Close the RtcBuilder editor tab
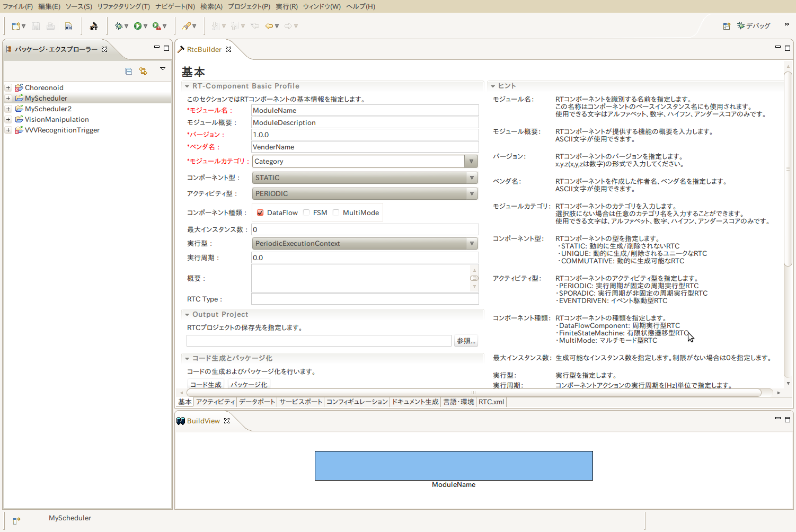 (228, 49)
